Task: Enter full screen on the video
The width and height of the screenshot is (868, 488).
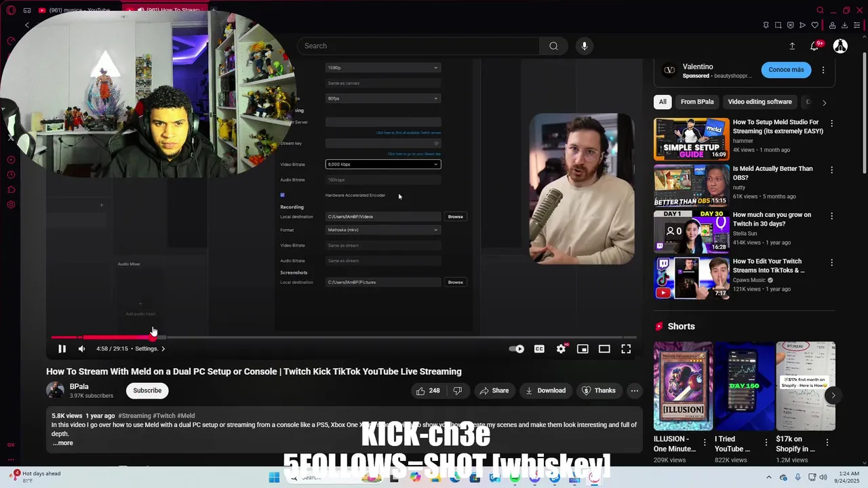Action: pos(626,348)
